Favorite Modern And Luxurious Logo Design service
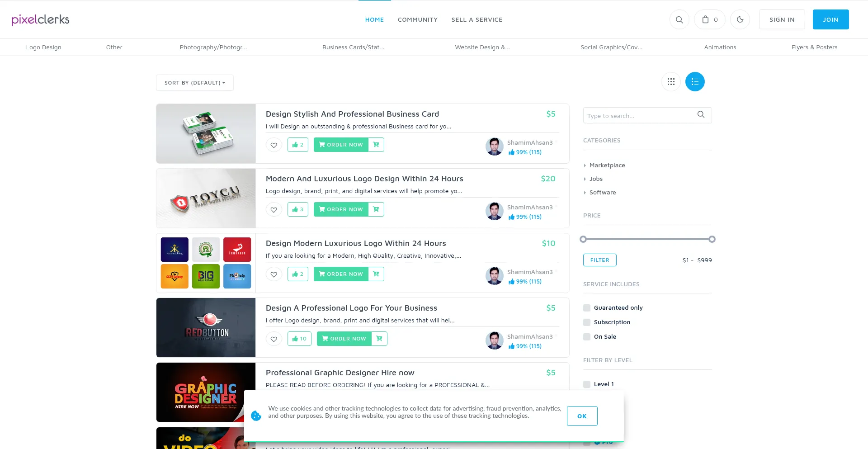 click(274, 209)
